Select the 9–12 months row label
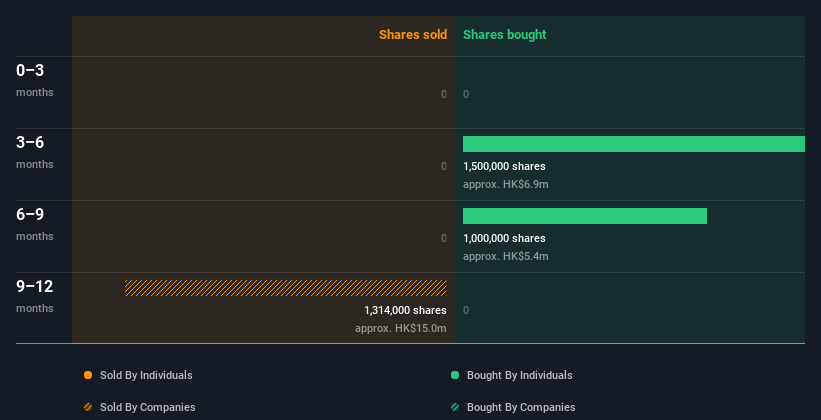 35,296
